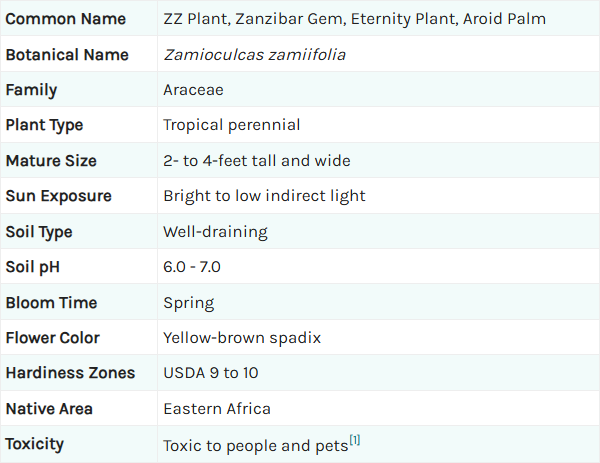Select the Tropical perennial value
The image size is (600, 463).
[x=232, y=125]
